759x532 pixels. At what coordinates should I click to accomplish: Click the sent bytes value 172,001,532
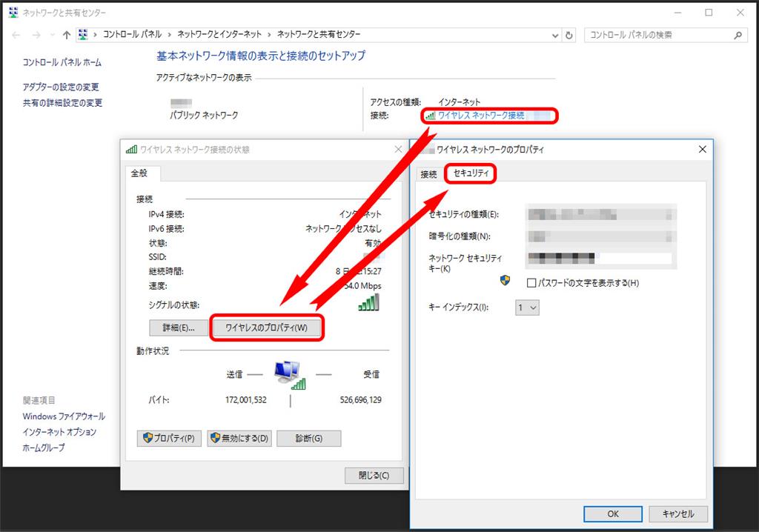tap(246, 400)
